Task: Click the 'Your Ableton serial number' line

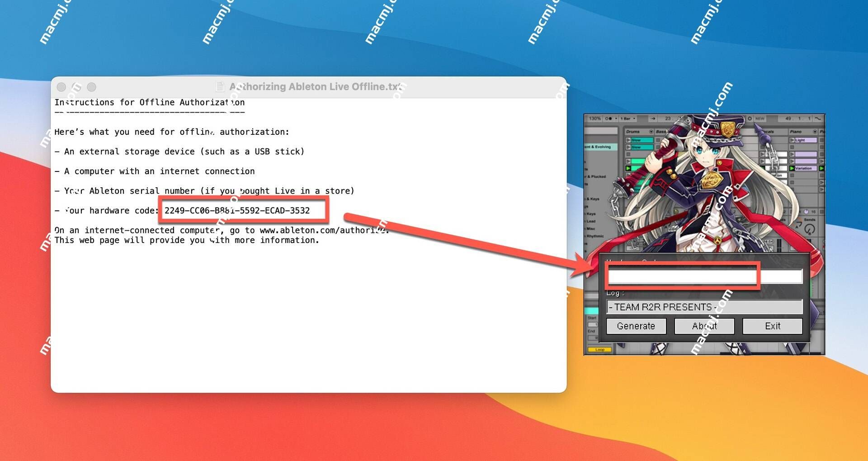Action: 204,191
